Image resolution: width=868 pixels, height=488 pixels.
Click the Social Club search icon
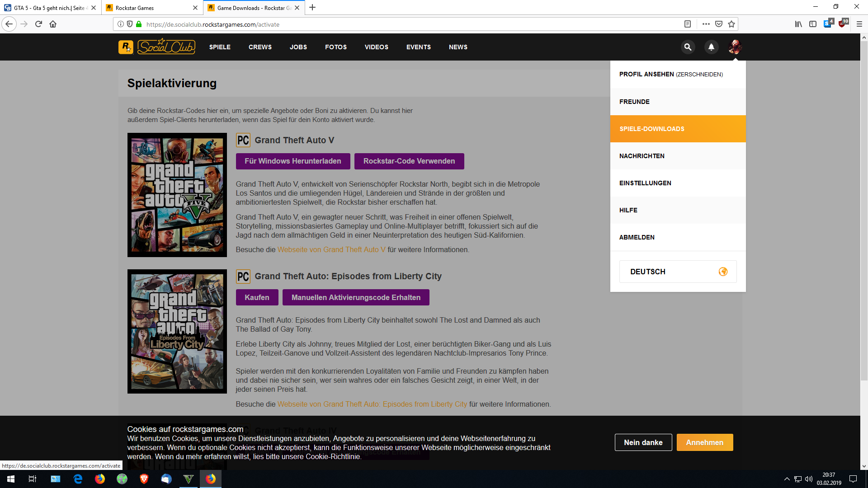[x=688, y=47]
